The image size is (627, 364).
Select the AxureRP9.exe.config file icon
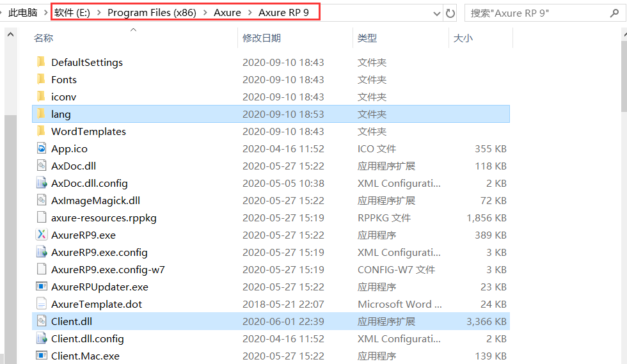coord(42,251)
